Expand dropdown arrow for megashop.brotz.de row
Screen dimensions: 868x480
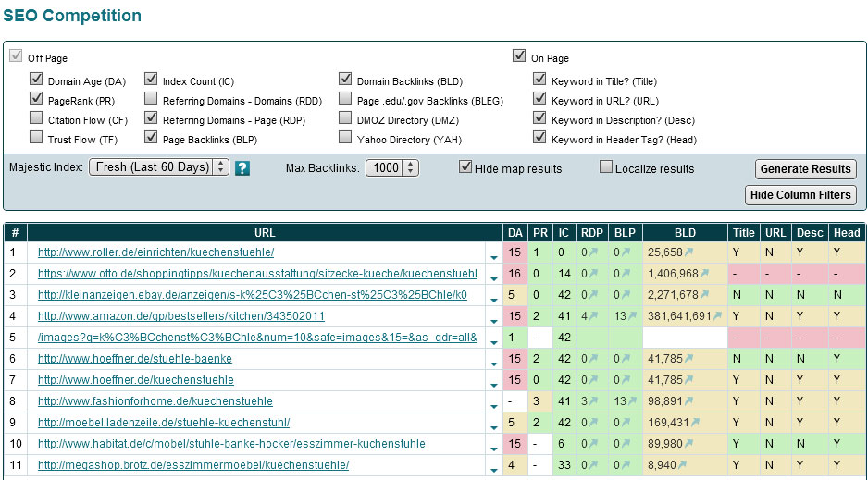[x=494, y=470]
